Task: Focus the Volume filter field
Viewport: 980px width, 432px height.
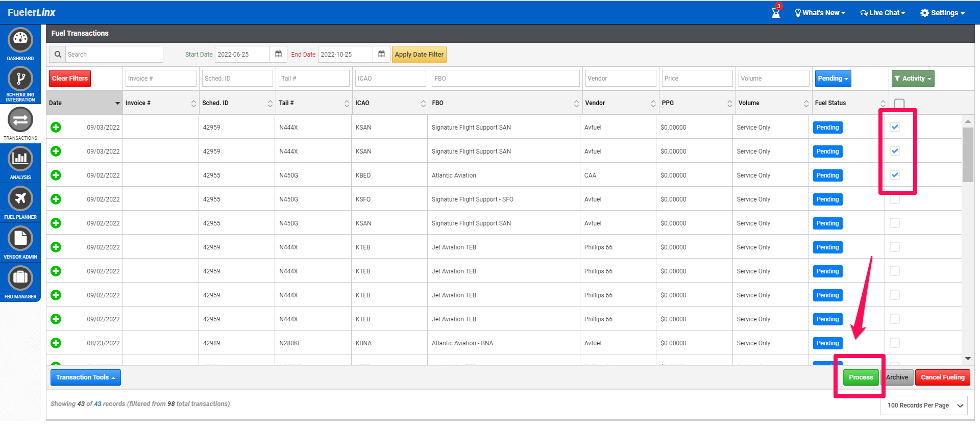Action: point(774,79)
